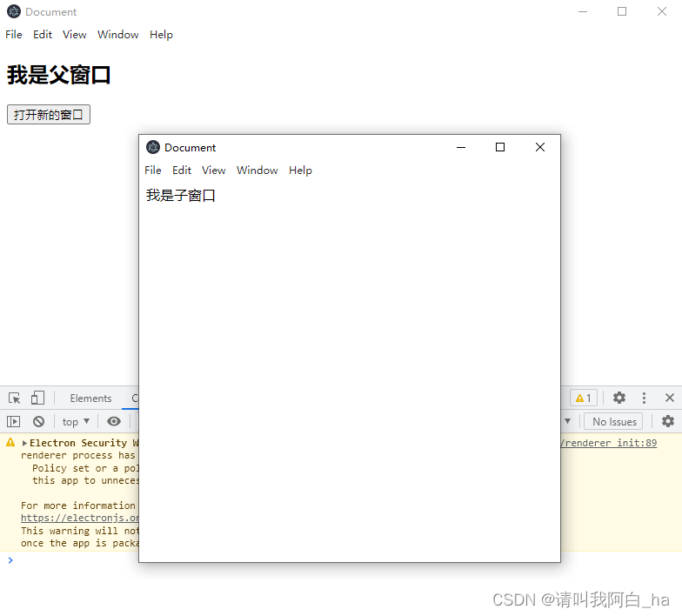Clear console with the ban icon
Image resolution: width=682 pixels, height=616 pixels.
pyautogui.click(x=38, y=422)
